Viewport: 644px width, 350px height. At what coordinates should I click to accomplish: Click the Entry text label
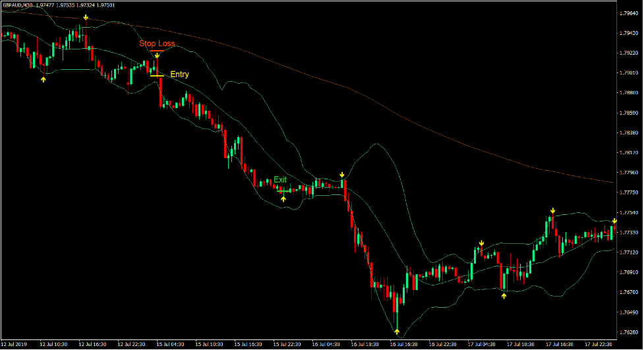coord(179,74)
